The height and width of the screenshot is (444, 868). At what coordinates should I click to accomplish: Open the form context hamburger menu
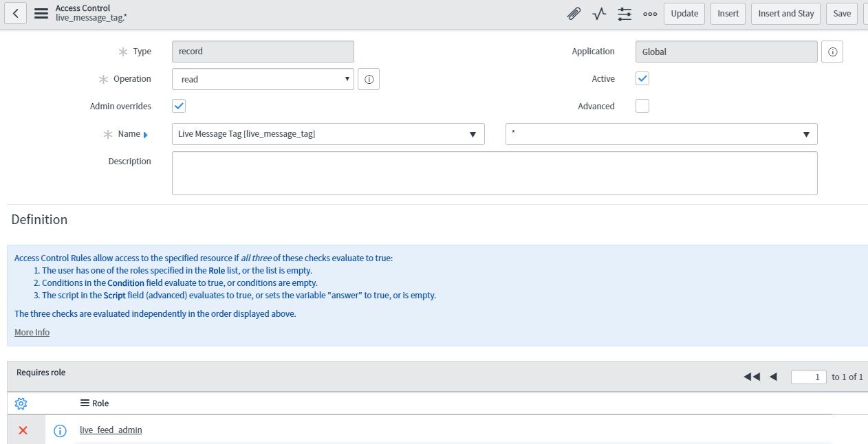[41, 13]
